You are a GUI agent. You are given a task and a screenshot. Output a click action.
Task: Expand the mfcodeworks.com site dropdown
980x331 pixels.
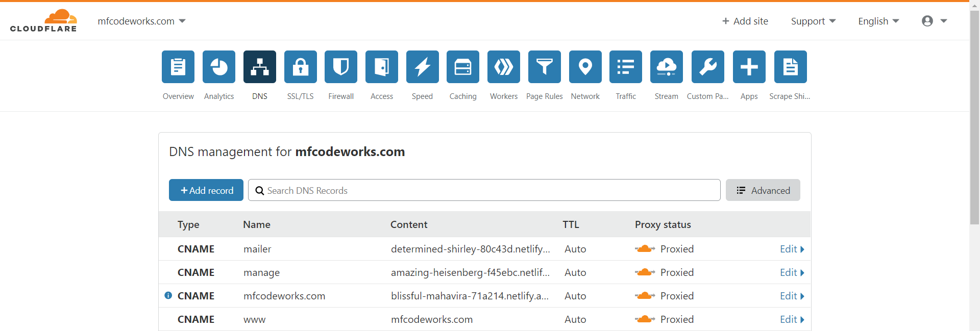coord(141,21)
